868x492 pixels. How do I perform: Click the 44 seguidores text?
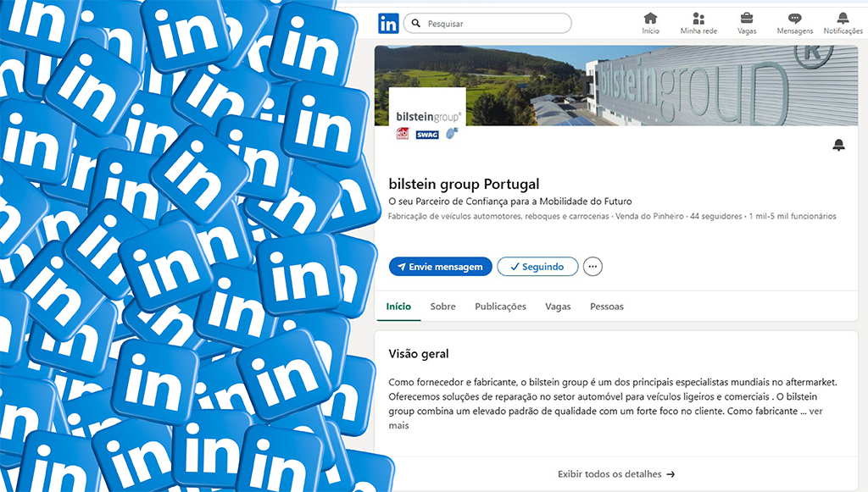[715, 216]
